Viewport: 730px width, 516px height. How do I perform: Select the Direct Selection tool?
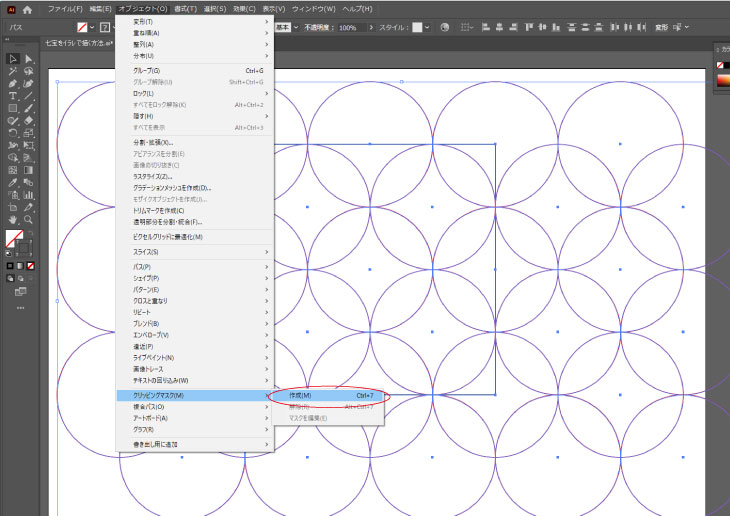pos(29,59)
